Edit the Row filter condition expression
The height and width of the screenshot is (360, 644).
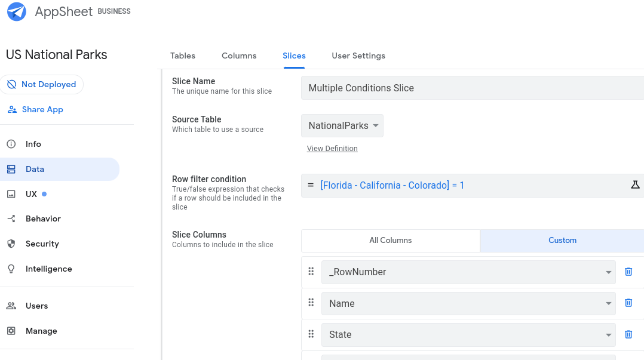click(x=473, y=186)
